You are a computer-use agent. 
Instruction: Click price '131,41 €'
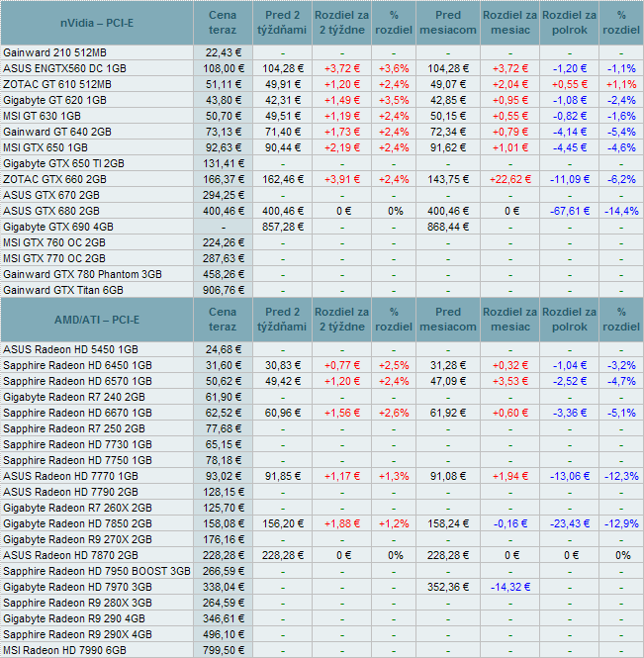(x=224, y=163)
